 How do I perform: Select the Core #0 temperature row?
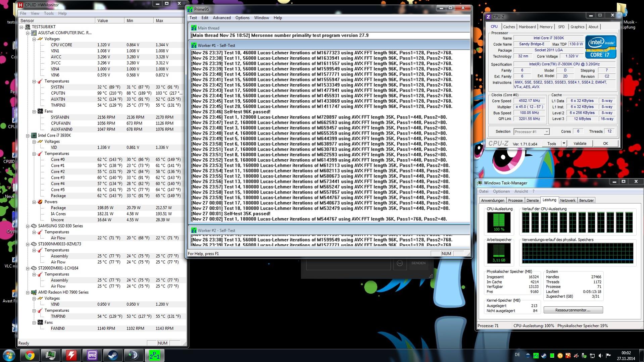tap(116, 160)
